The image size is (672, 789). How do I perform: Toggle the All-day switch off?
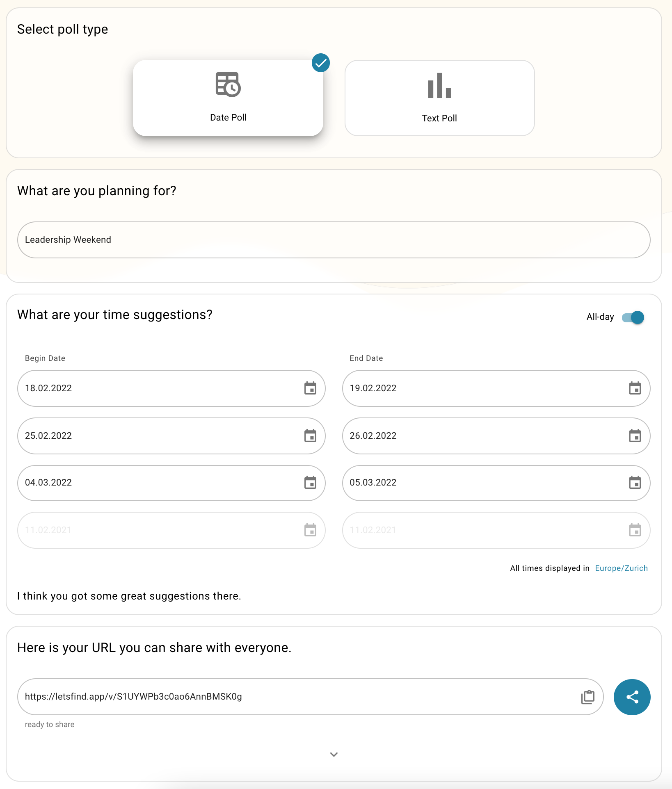click(x=633, y=317)
